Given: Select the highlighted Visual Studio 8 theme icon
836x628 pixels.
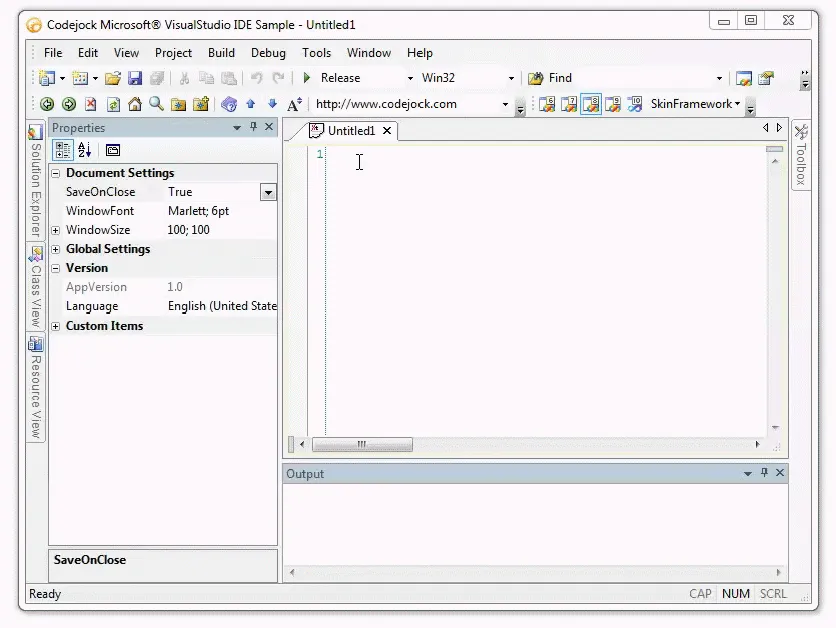Looking at the screenshot, I should coord(591,104).
